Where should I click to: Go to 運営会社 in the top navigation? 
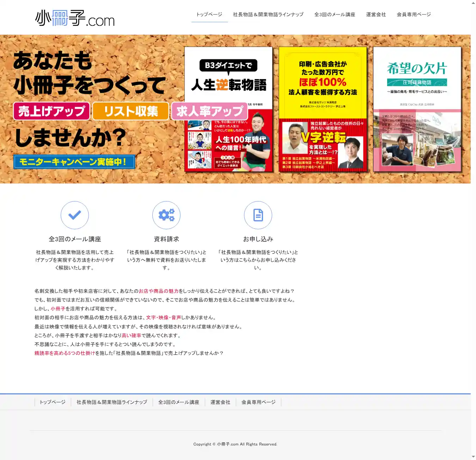[376, 14]
